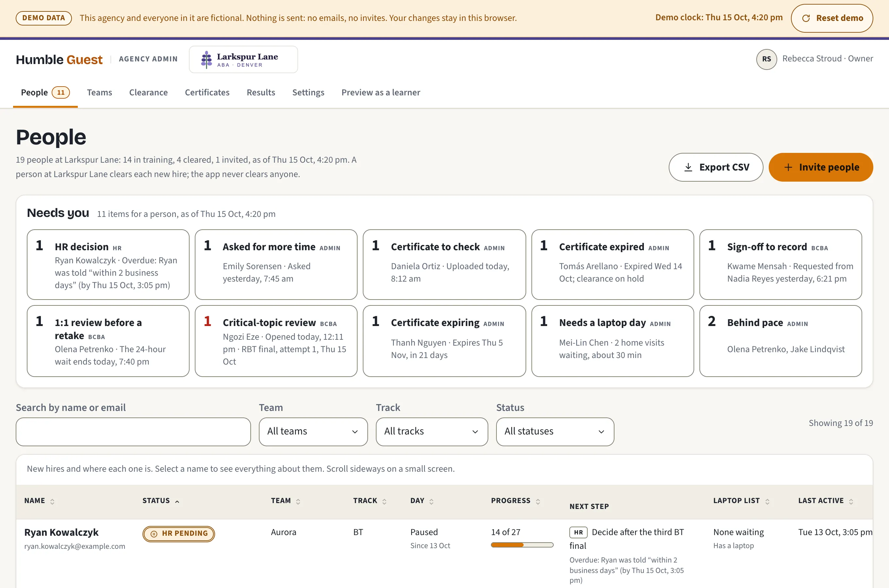Image resolution: width=889 pixels, height=588 pixels.
Task: Click the plus icon on Invite people
Action: [788, 167]
